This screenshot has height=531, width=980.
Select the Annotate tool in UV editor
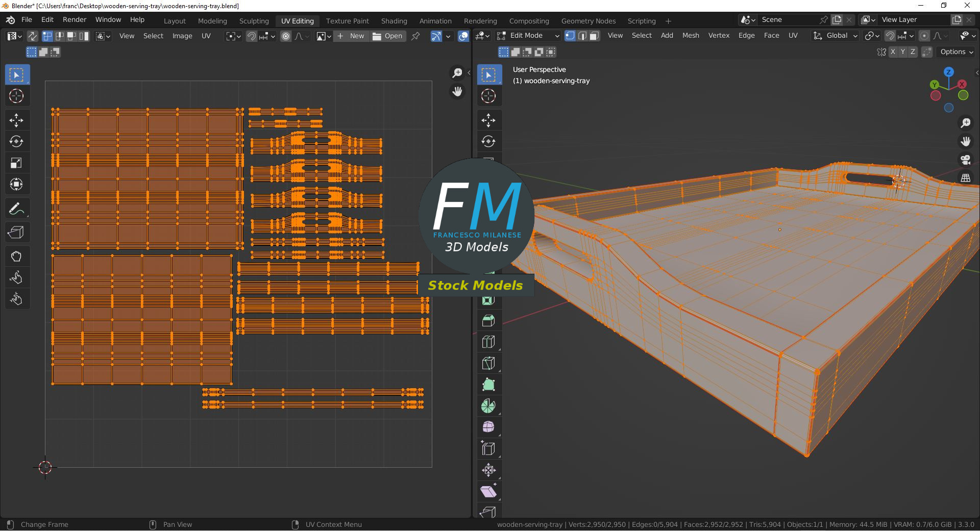(16, 209)
